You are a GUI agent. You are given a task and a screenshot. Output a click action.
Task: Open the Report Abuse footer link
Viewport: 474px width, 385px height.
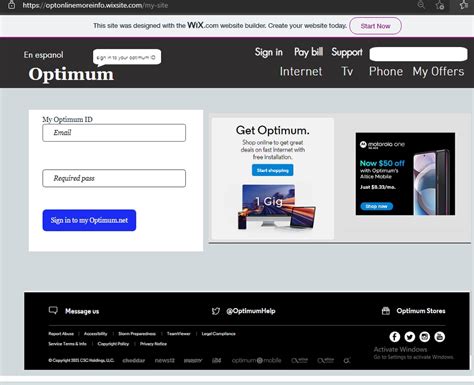(61, 334)
